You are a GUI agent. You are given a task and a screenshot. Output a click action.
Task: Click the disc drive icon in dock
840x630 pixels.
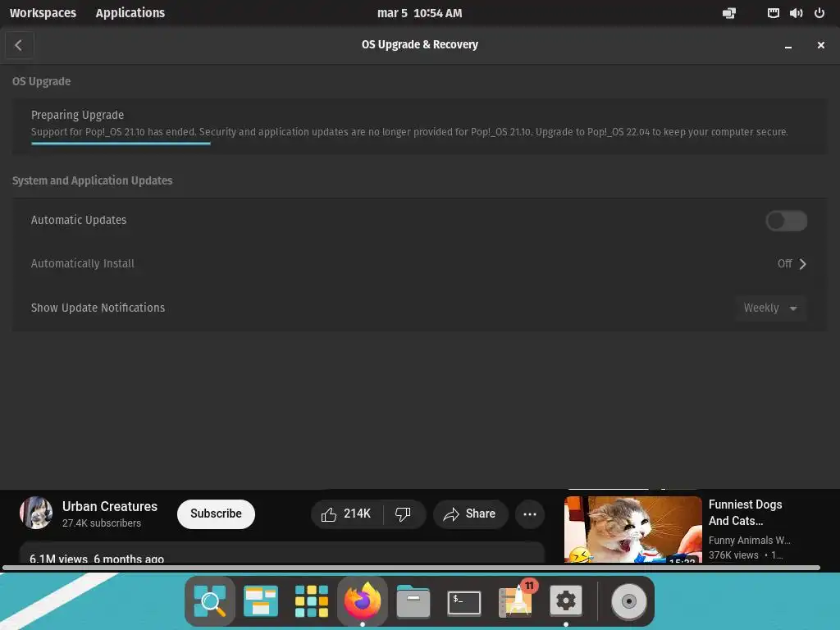[x=629, y=601]
